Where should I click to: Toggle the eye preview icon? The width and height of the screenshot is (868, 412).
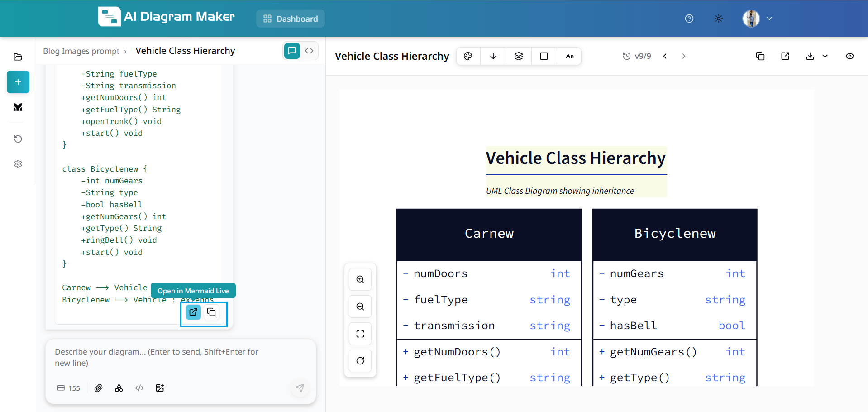pyautogui.click(x=849, y=56)
